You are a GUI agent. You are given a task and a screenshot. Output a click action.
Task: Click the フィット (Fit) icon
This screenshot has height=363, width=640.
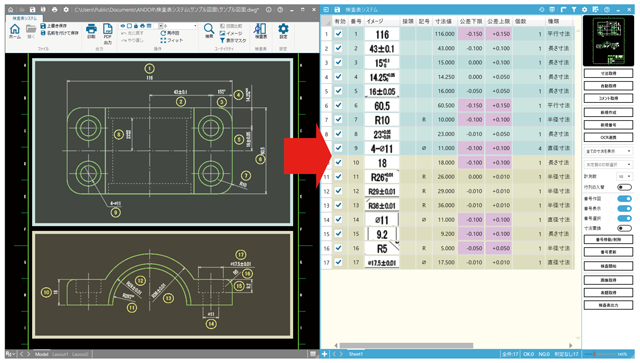(x=163, y=40)
